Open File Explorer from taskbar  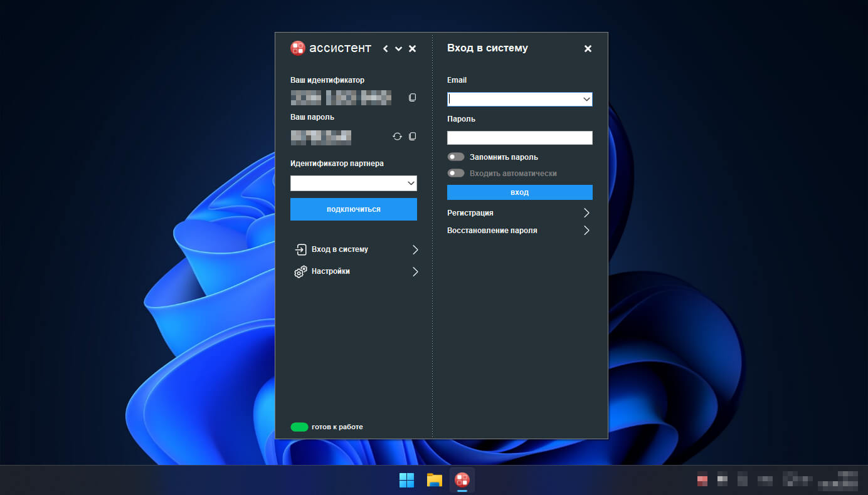435,480
